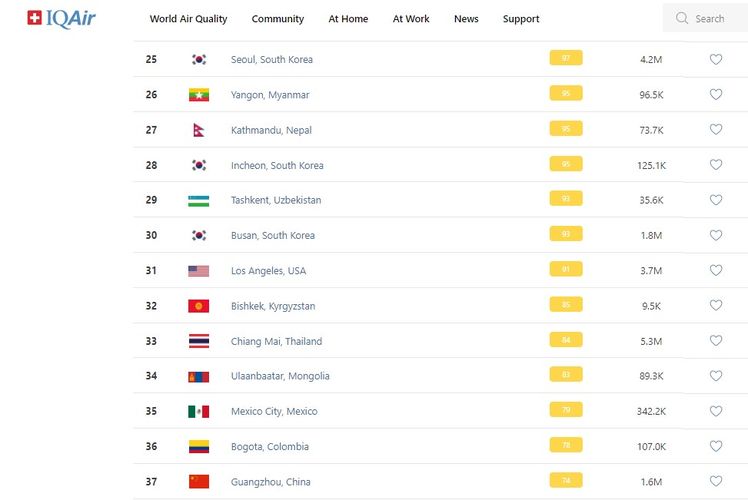
Task: Open the At Home menu
Action: pyautogui.click(x=348, y=19)
